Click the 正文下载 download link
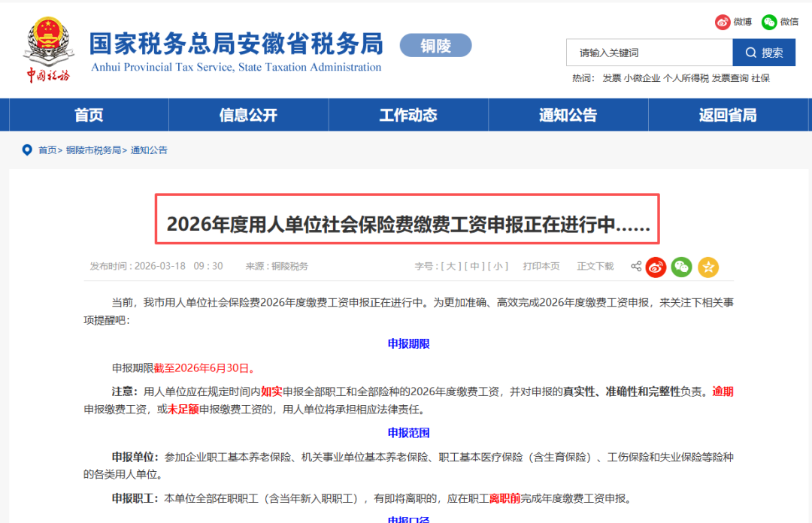 tap(595, 266)
